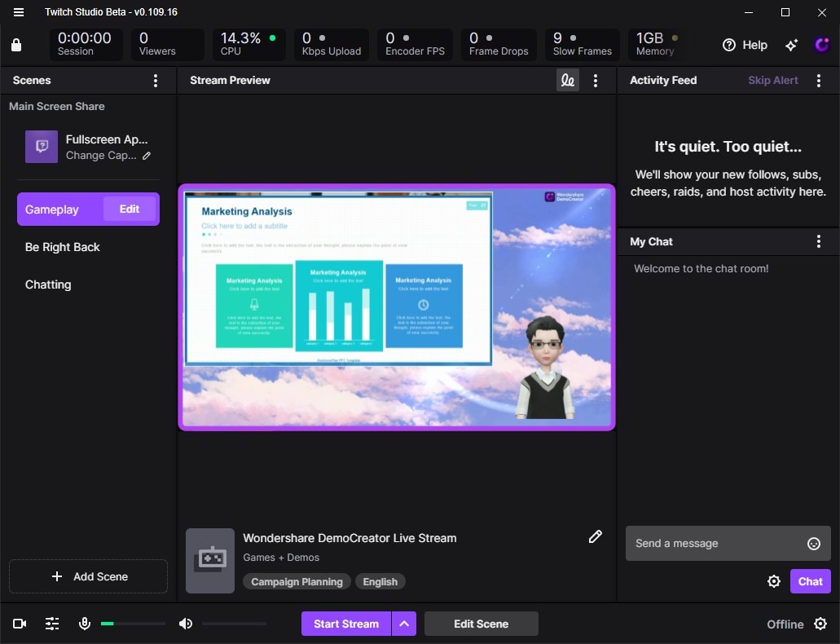Click the Campaign Planning tag
The width and height of the screenshot is (840, 644).
pos(297,582)
